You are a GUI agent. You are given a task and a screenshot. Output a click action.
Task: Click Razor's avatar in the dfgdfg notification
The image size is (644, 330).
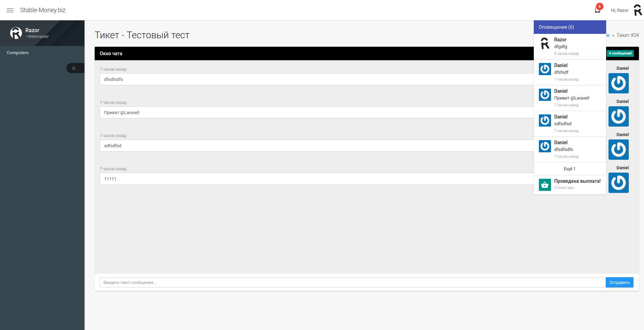point(545,43)
